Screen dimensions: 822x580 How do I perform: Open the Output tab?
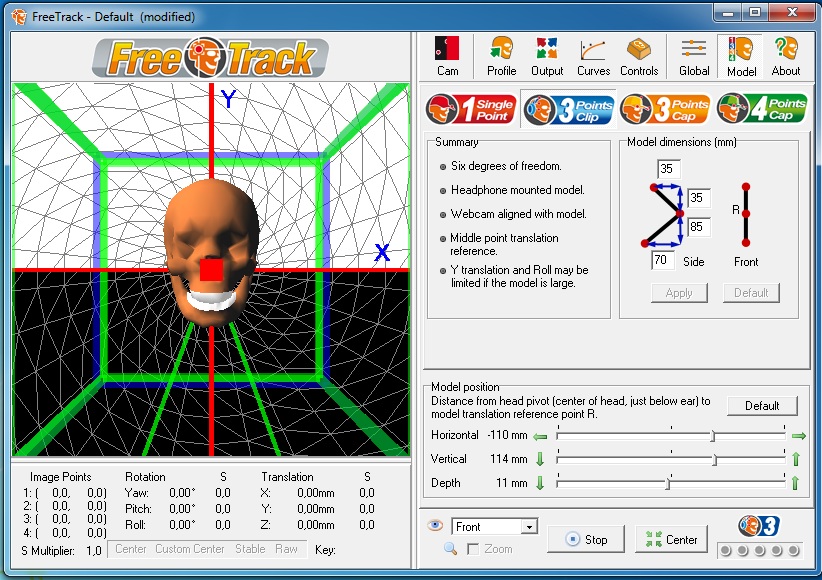(547, 56)
